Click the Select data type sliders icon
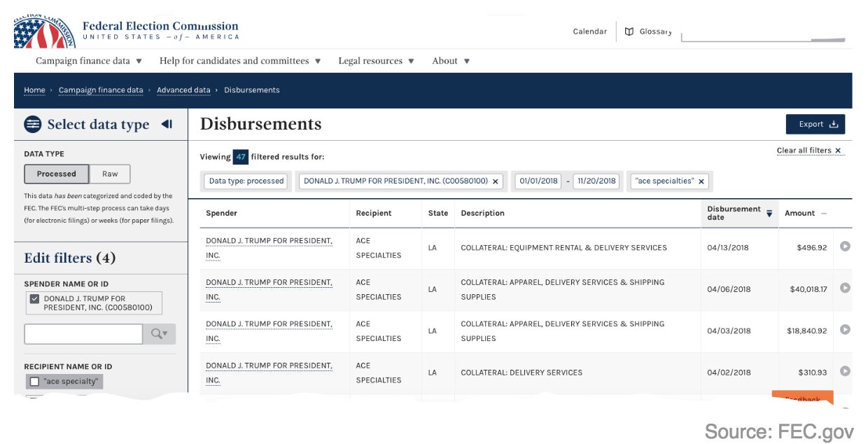868x444 pixels. point(33,125)
